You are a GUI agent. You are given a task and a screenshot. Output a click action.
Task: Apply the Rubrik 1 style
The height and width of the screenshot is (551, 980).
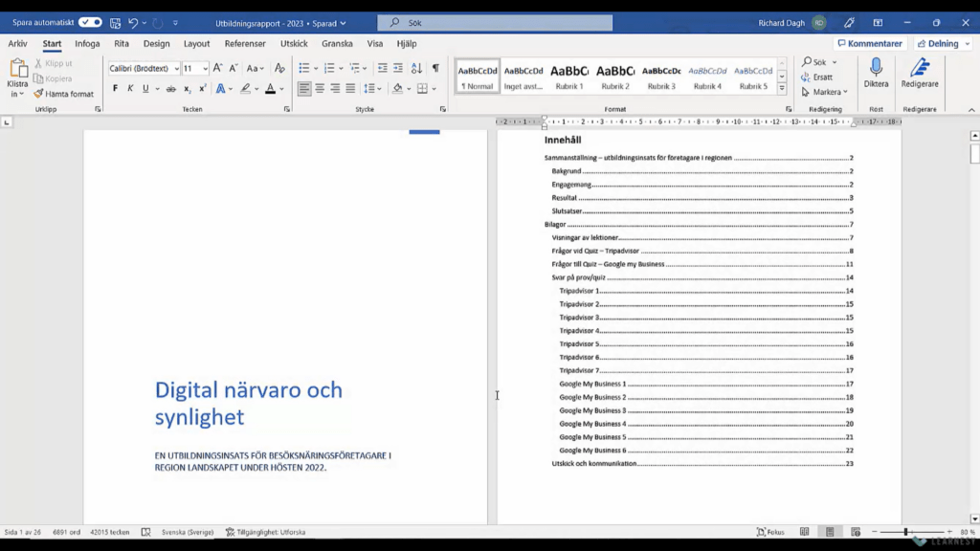569,77
